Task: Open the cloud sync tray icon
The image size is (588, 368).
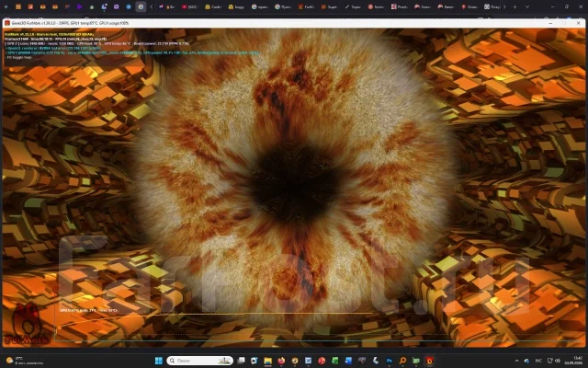Action: tap(526, 361)
